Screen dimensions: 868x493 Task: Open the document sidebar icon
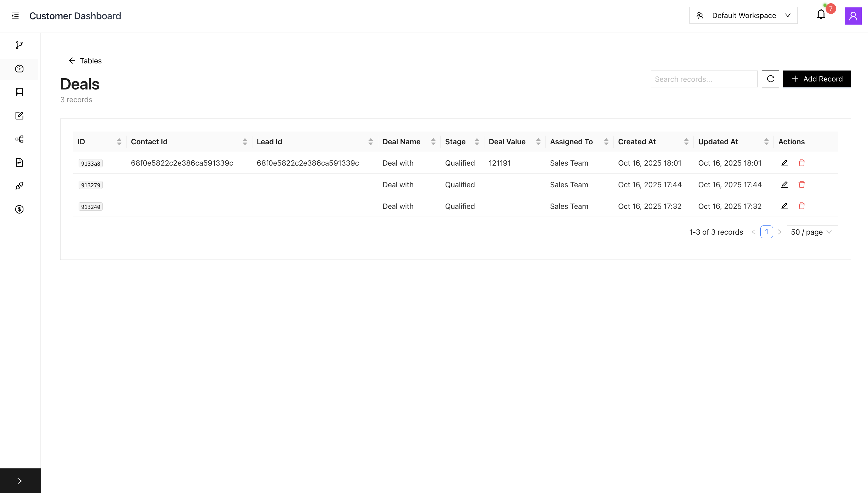coord(19,163)
